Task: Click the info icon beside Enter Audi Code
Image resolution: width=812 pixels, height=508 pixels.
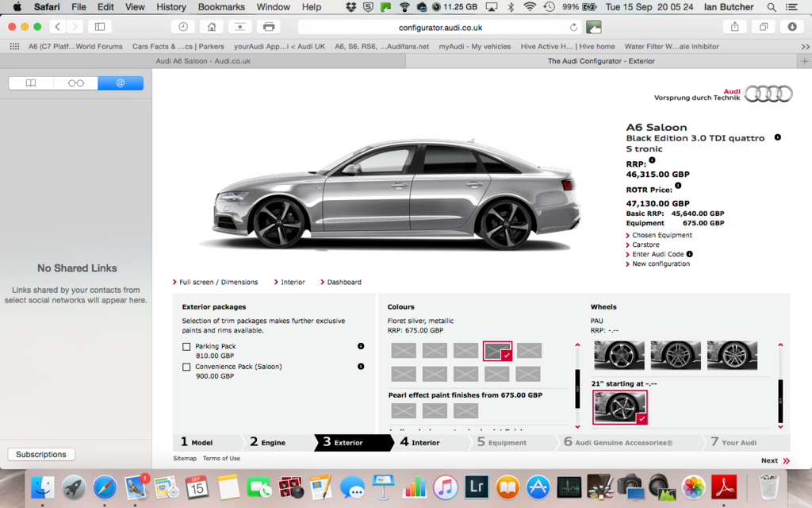Action: point(689,254)
